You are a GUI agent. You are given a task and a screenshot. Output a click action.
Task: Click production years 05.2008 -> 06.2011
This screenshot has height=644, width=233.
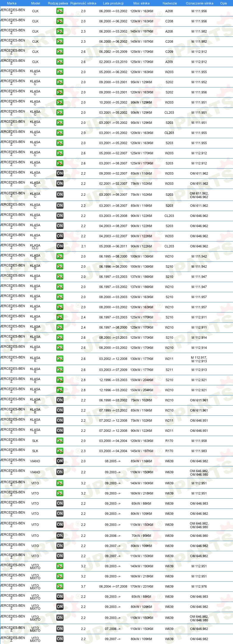coord(113,246)
